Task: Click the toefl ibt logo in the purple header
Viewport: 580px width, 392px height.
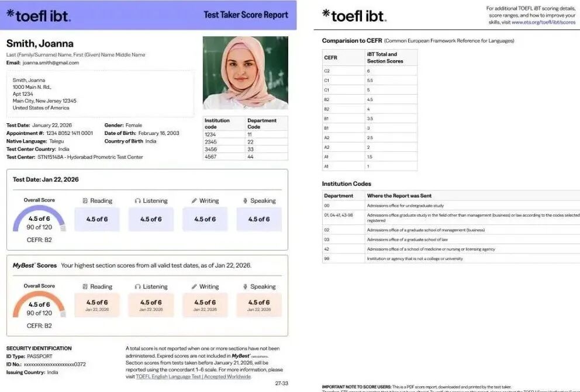Action: pos(39,16)
